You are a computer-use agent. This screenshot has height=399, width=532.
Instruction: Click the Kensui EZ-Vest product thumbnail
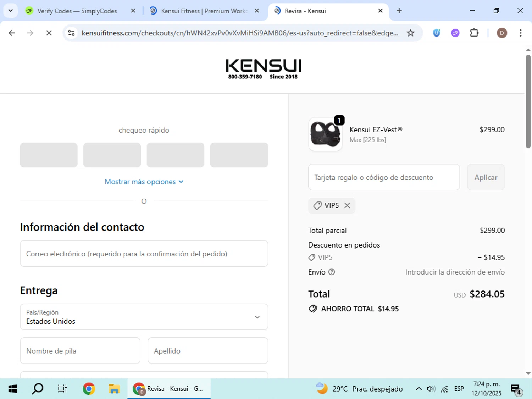(325, 134)
